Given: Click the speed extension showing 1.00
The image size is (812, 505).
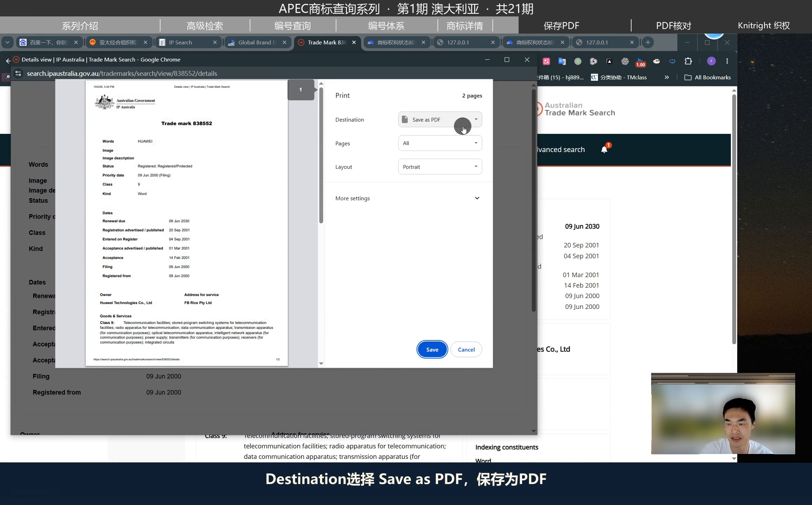Looking at the screenshot, I should (641, 62).
